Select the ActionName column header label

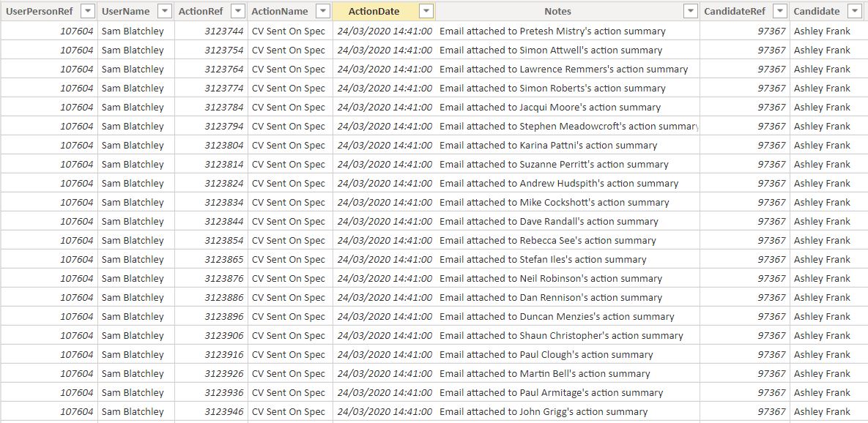click(x=280, y=11)
